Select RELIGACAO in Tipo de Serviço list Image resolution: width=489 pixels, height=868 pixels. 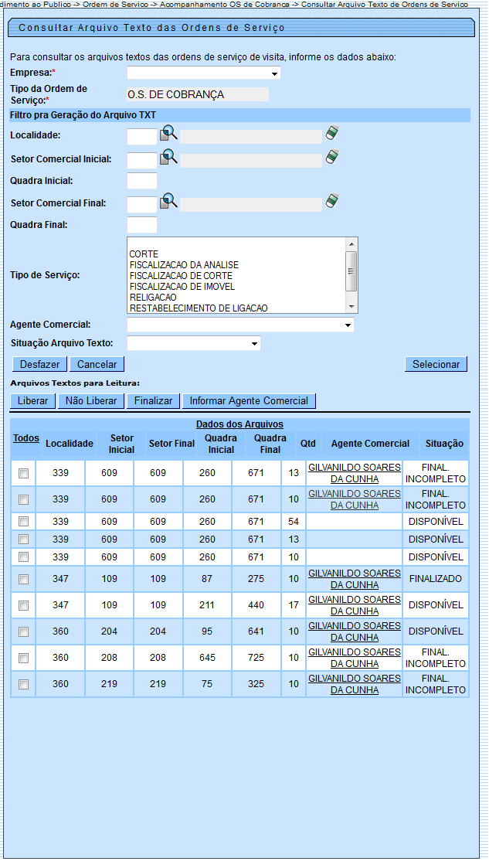tap(153, 298)
